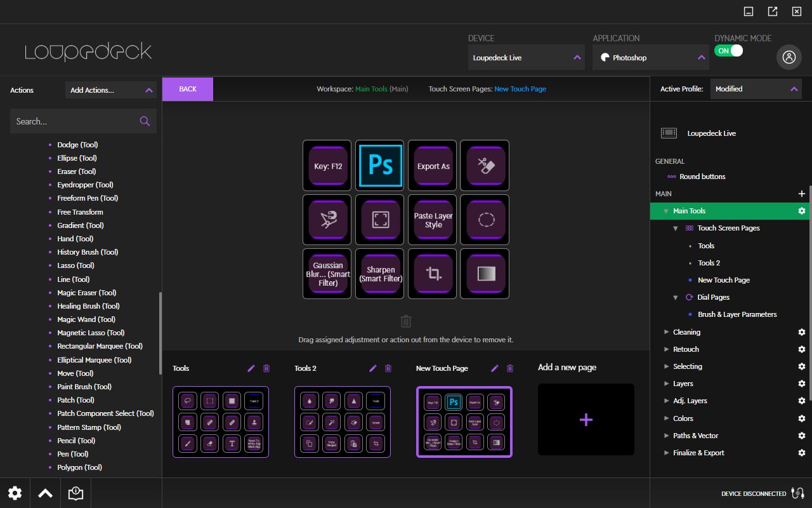Open the Tools 2 page thumbnail
Viewport: 812px width, 508px height.
pos(343,422)
